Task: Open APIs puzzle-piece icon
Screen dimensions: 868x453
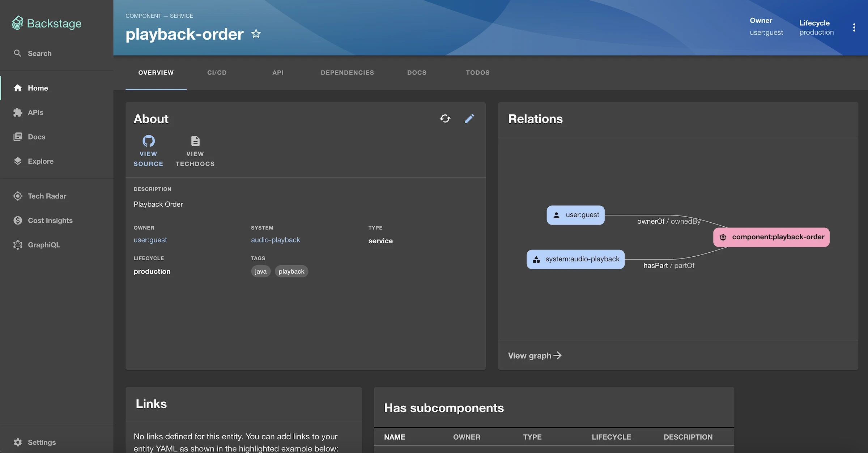Action: (x=17, y=112)
